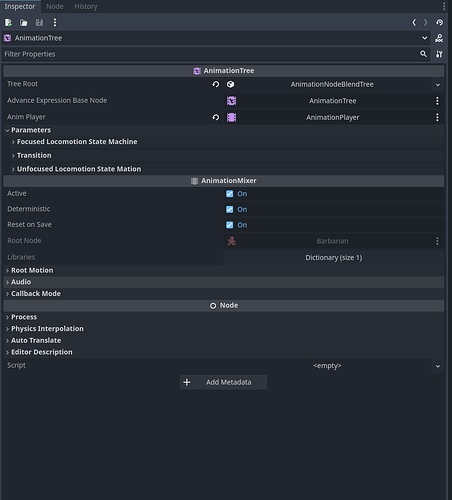Open the load resource folder icon
This screenshot has height=500, width=452.
[x=24, y=23]
